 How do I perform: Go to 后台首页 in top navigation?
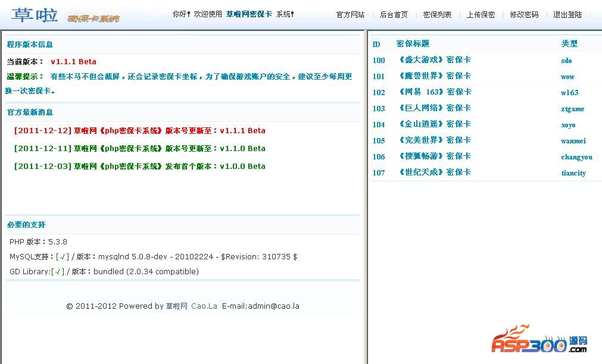(394, 15)
